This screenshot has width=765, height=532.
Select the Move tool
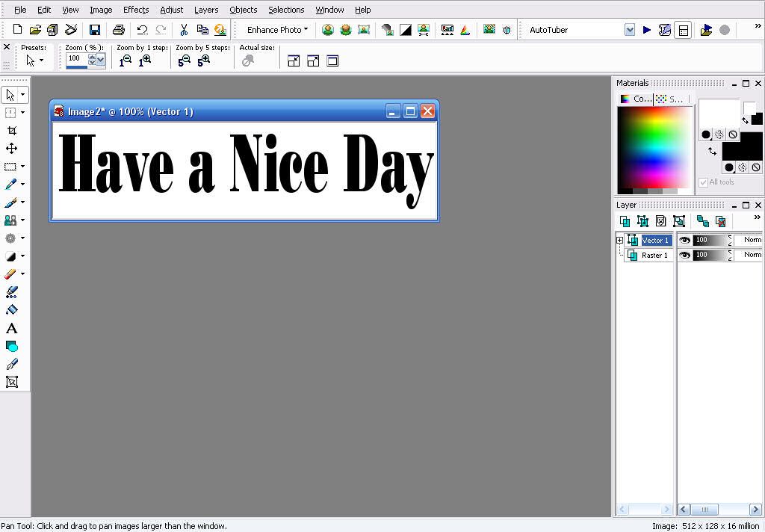coord(12,149)
